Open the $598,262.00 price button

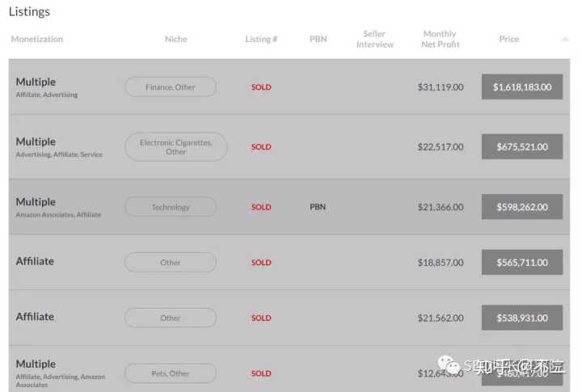522,207
